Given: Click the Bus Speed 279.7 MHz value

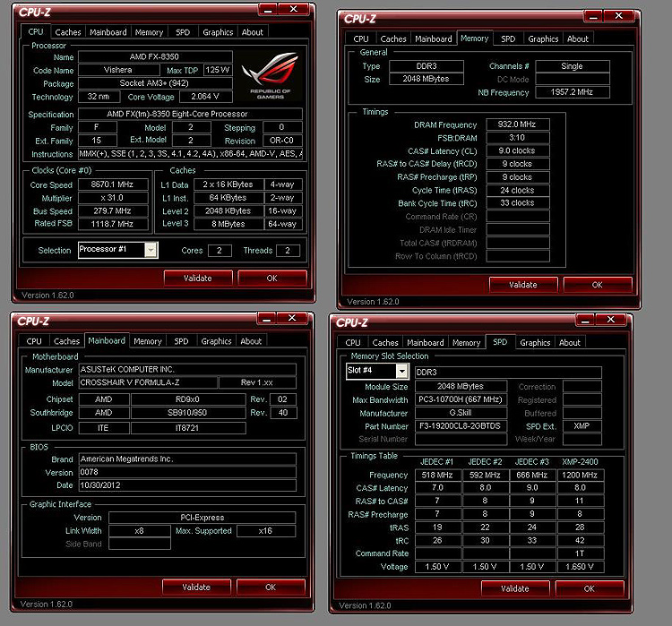Looking at the screenshot, I should point(113,210).
